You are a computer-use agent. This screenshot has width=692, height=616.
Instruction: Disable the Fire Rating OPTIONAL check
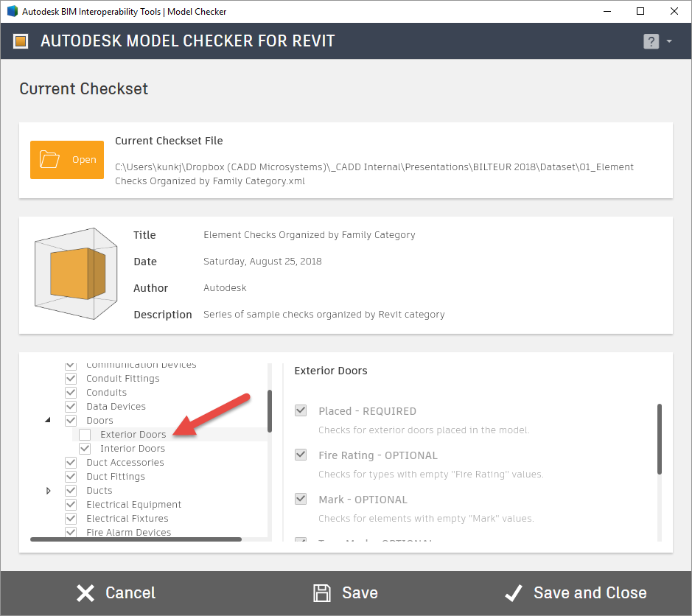(x=300, y=455)
